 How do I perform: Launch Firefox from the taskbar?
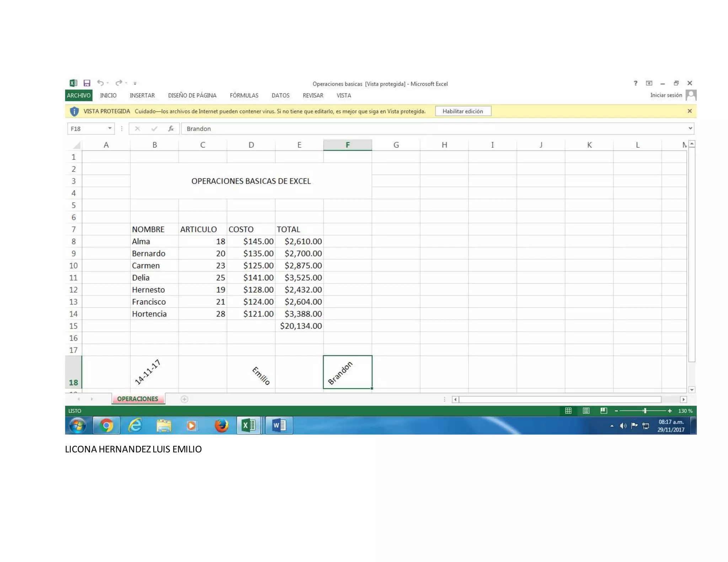click(x=221, y=425)
